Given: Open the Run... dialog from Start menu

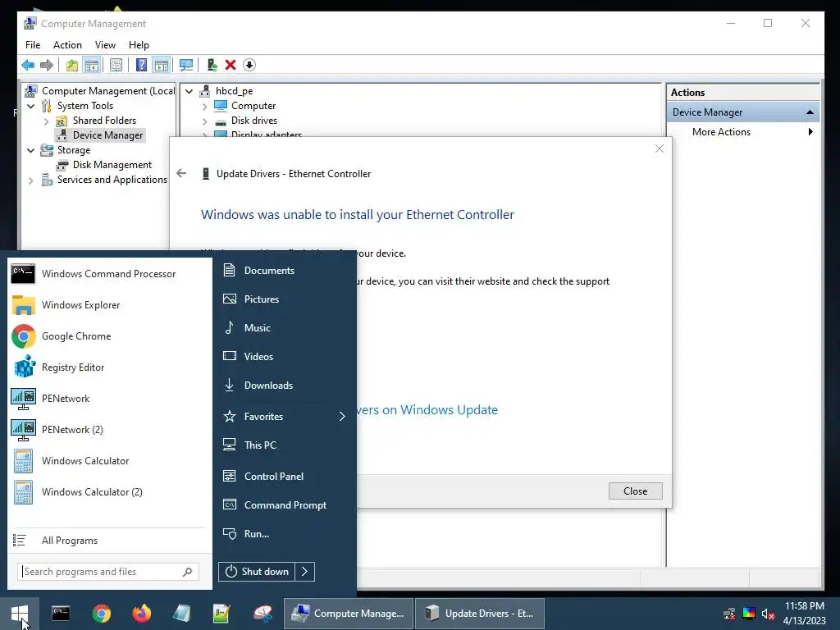Looking at the screenshot, I should [x=285, y=534].
